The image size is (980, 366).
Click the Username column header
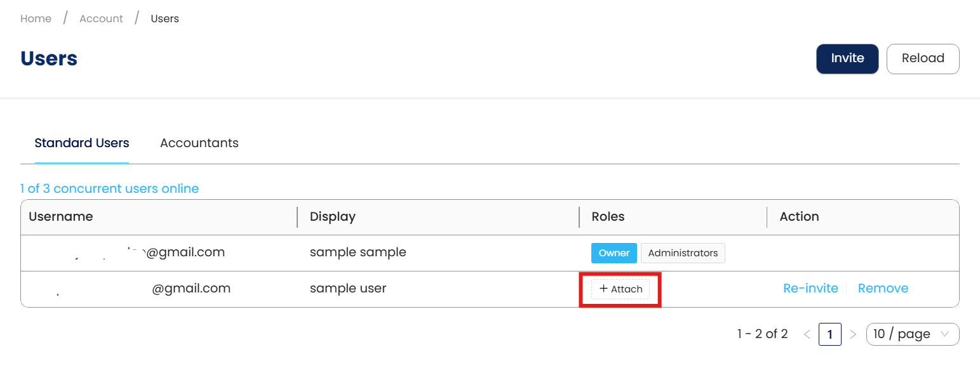click(61, 217)
